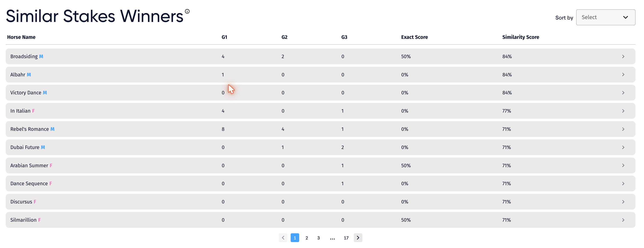The image size is (644, 248).
Task: Open Arabian Summer row chevron
Action: pos(623,165)
